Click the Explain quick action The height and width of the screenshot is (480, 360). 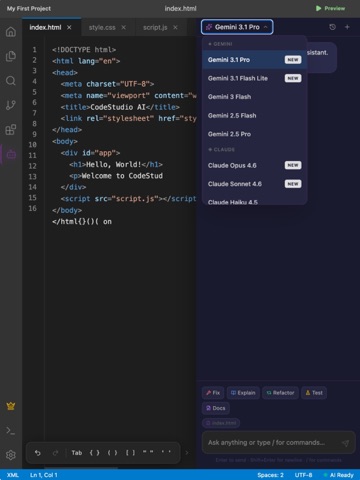(243, 393)
